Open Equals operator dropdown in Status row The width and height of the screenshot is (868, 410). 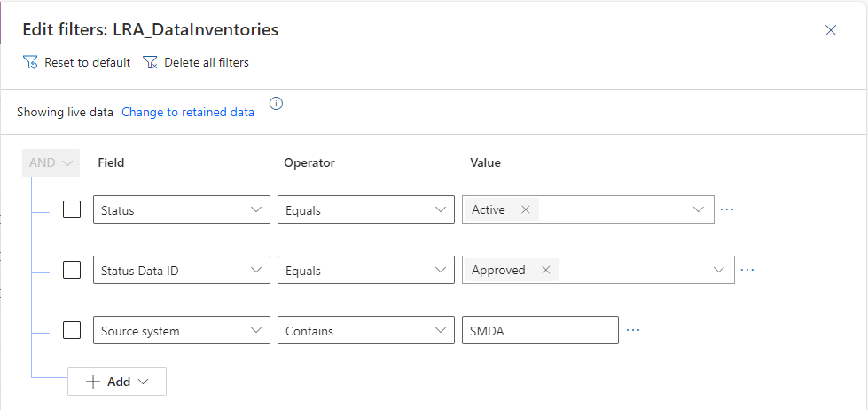[366, 209]
